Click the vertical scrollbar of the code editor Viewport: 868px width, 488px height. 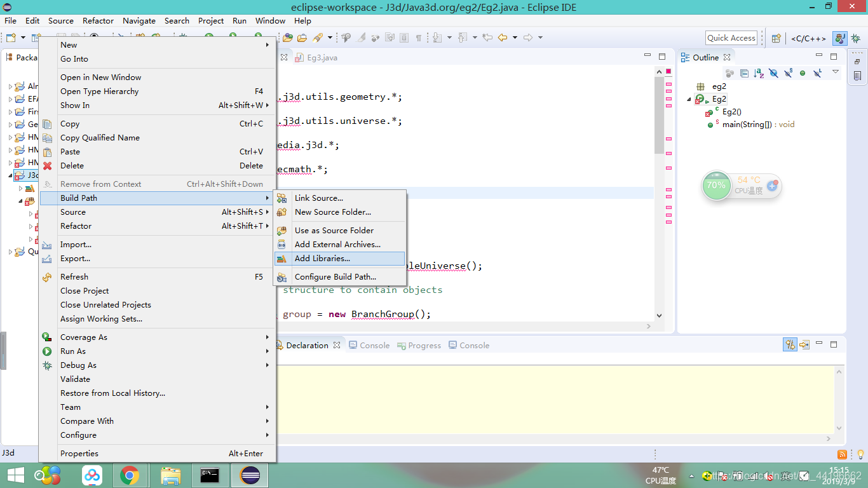[x=659, y=193]
